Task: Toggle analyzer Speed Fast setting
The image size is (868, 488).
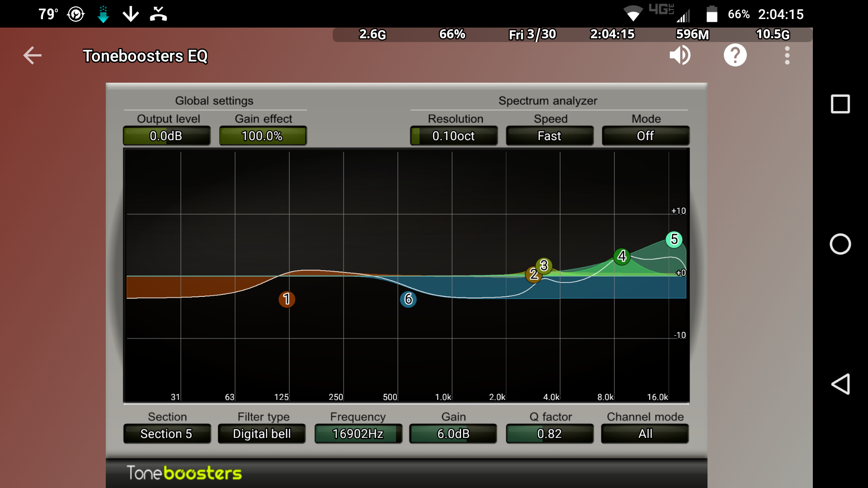Action: click(549, 136)
